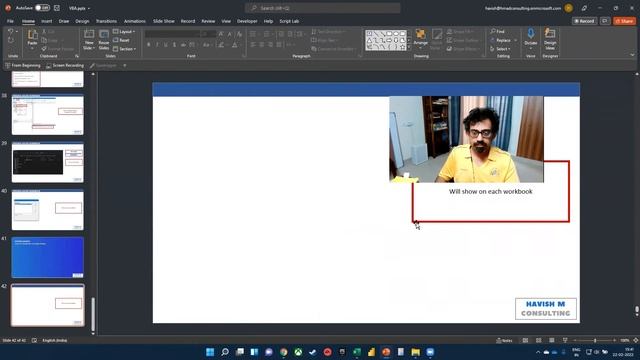Collapse the ribbon using chevron
This screenshot has height=360, width=640.
(x=632, y=55)
